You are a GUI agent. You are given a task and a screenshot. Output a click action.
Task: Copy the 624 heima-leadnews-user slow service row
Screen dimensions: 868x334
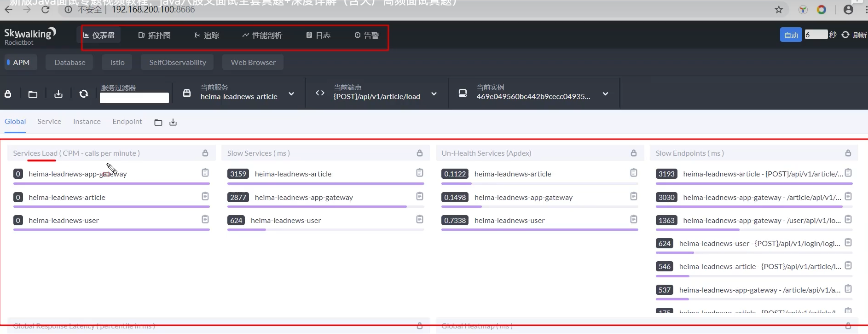point(420,219)
